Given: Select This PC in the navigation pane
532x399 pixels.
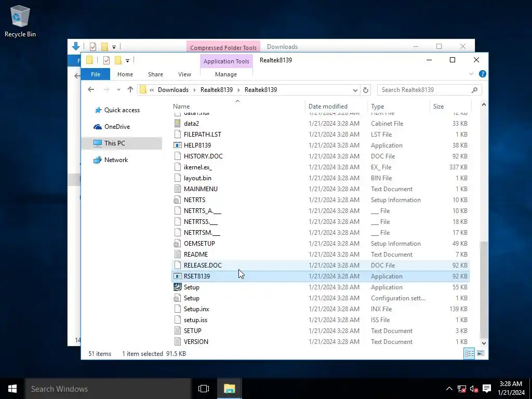Looking at the screenshot, I should click(122, 143).
